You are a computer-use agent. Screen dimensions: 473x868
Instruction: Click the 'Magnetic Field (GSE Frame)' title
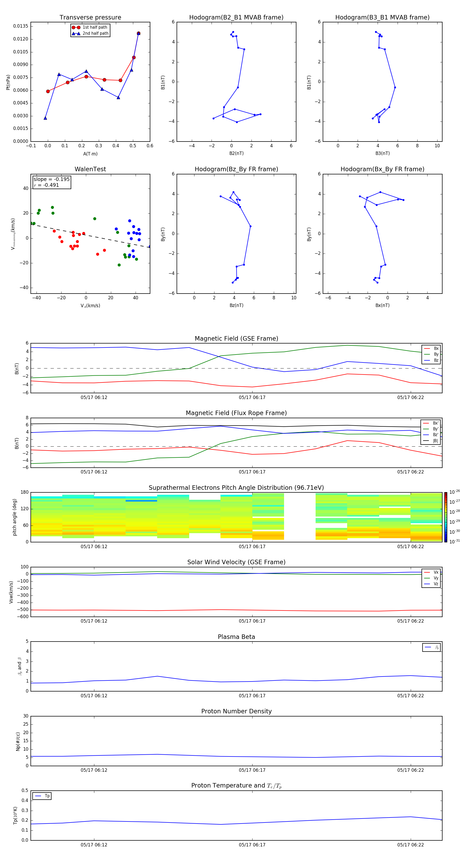[236, 339]
